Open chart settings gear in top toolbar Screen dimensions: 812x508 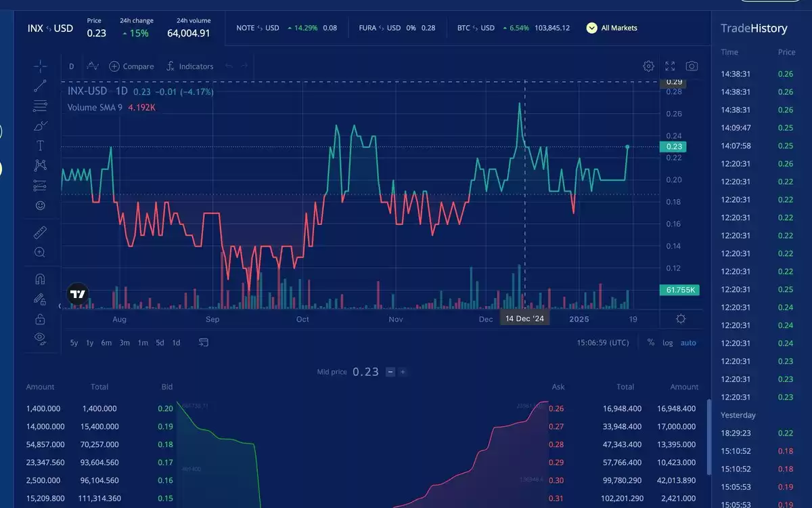(x=648, y=66)
